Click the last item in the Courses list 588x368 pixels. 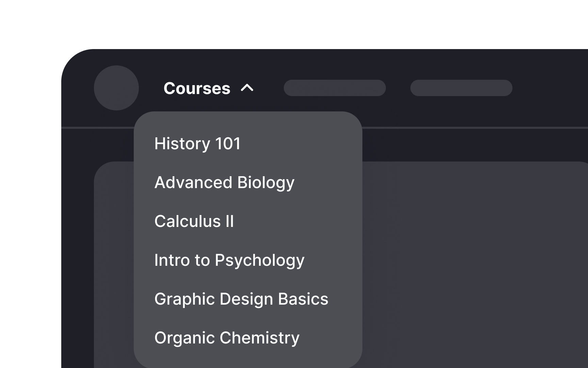click(x=226, y=338)
